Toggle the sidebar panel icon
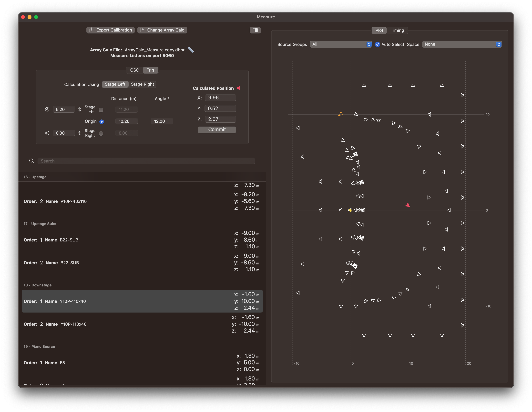The image size is (532, 412). click(255, 30)
